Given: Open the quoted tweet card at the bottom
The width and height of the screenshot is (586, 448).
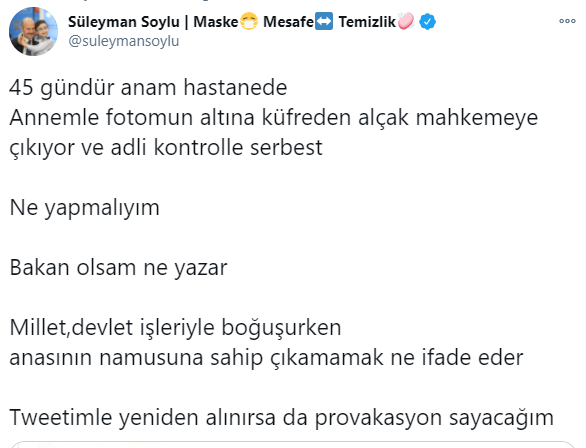Looking at the screenshot, I should click(x=293, y=445).
